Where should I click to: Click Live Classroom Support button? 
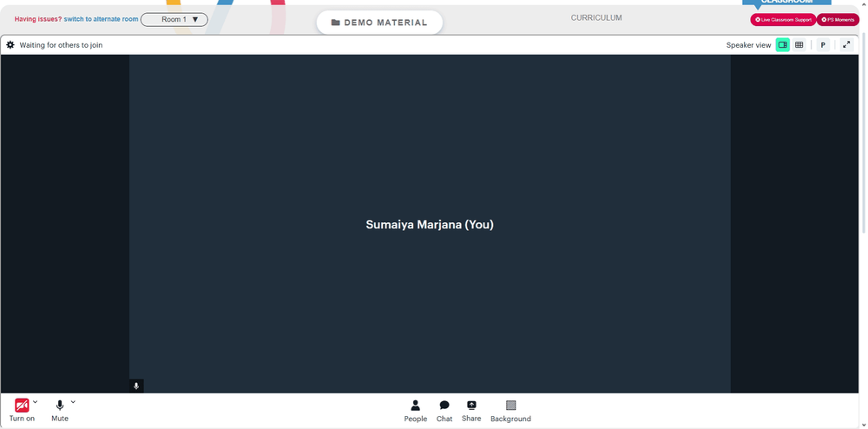coord(783,19)
